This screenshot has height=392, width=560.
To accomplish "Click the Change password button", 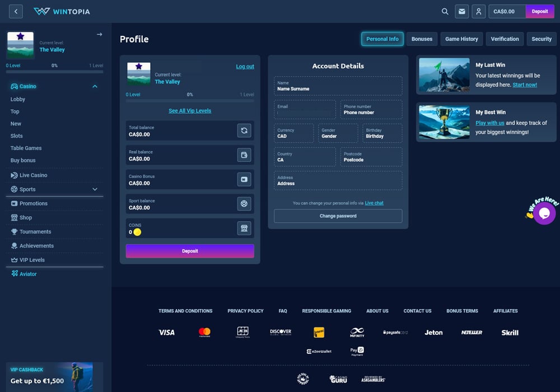I will point(338,216).
